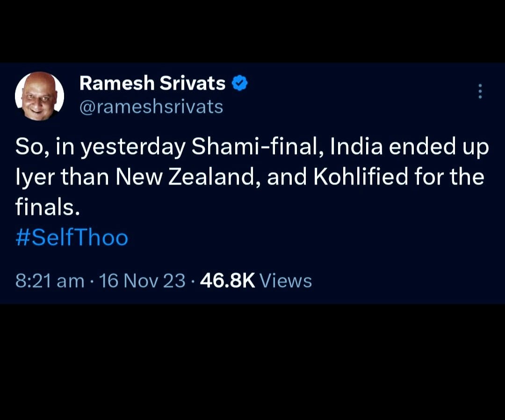Click the Views label

(286, 281)
